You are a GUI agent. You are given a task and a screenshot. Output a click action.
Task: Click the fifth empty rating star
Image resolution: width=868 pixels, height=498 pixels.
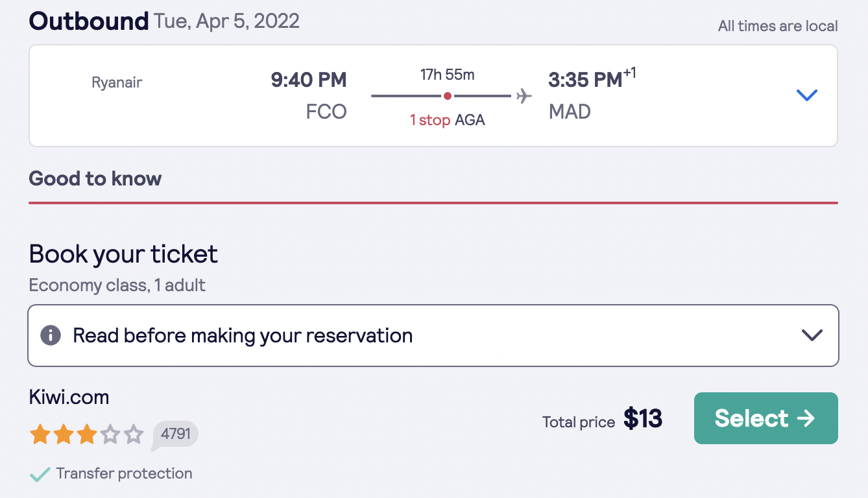pyautogui.click(x=133, y=434)
